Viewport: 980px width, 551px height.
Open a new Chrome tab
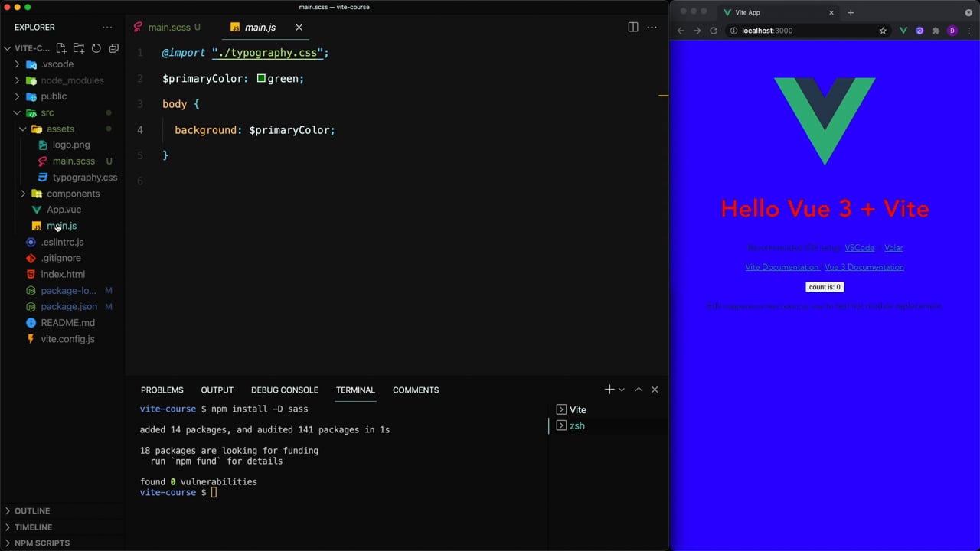[x=851, y=12]
